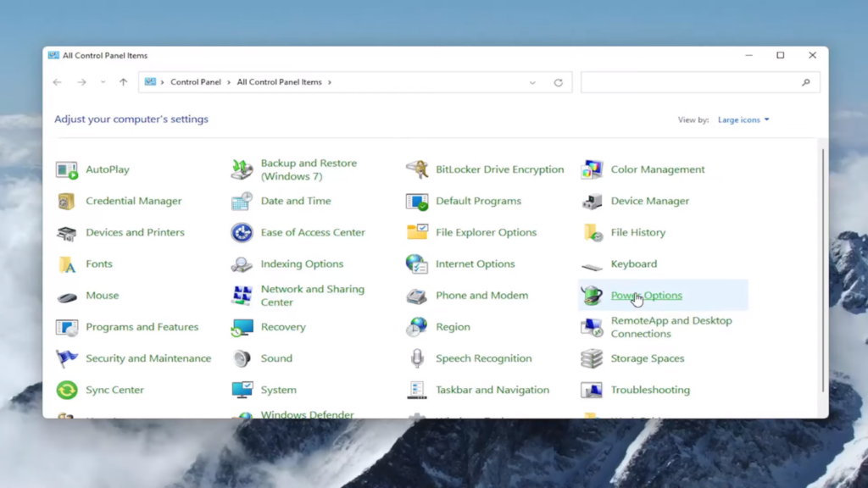Click the Phone and Modem icon
This screenshot has width=868, height=488.
tap(417, 297)
